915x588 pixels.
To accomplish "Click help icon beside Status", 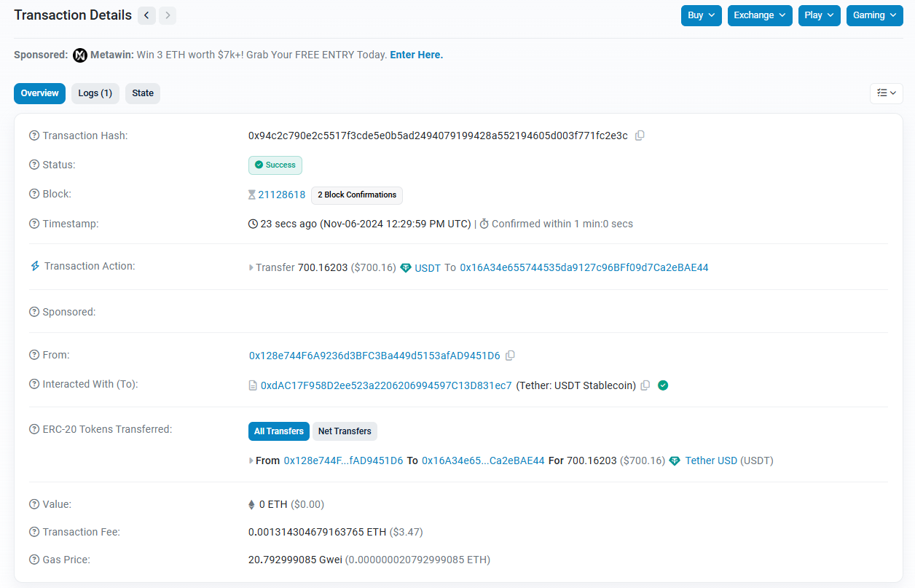I will [34, 165].
